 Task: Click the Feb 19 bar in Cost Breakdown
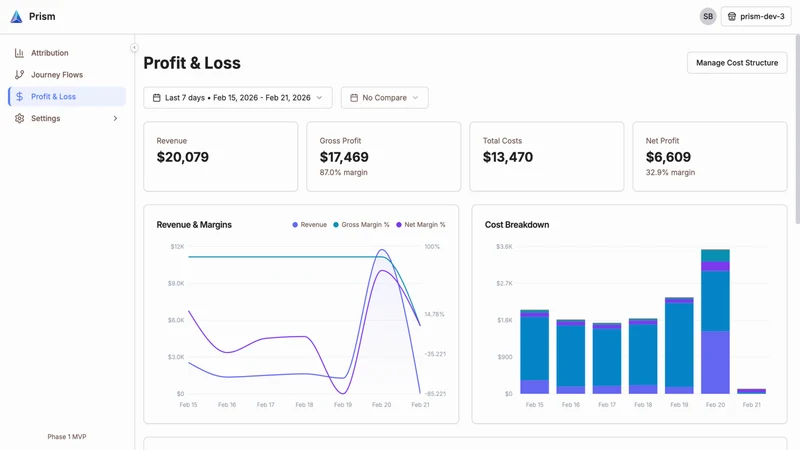pos(679,345)
